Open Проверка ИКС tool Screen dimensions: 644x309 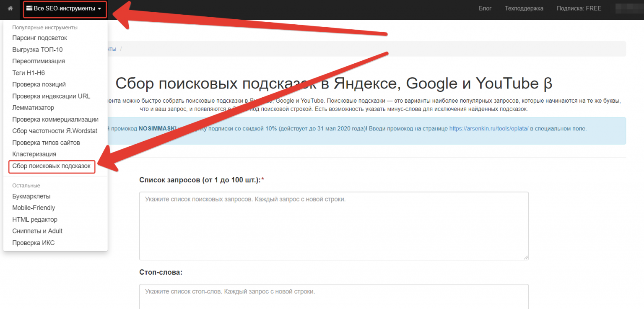34,243
